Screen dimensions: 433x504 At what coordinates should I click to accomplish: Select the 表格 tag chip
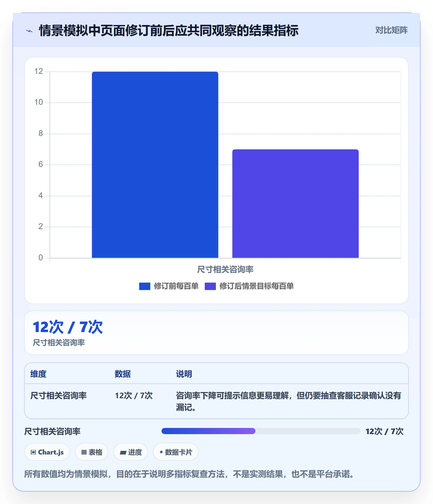pyautogui.click(x=92, y=452)
